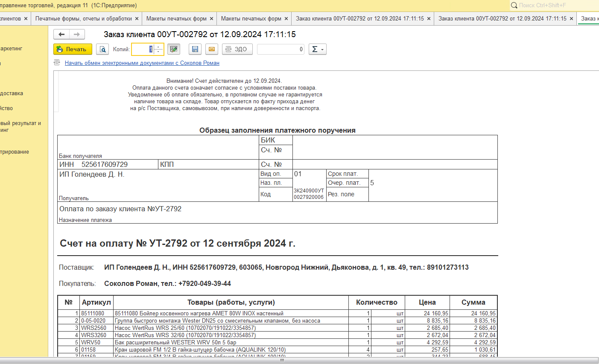This screenshot has width=599, height=364.
Task: Switch to Печатные формы, отчеты и обработки tab
Action: point(83,19)
